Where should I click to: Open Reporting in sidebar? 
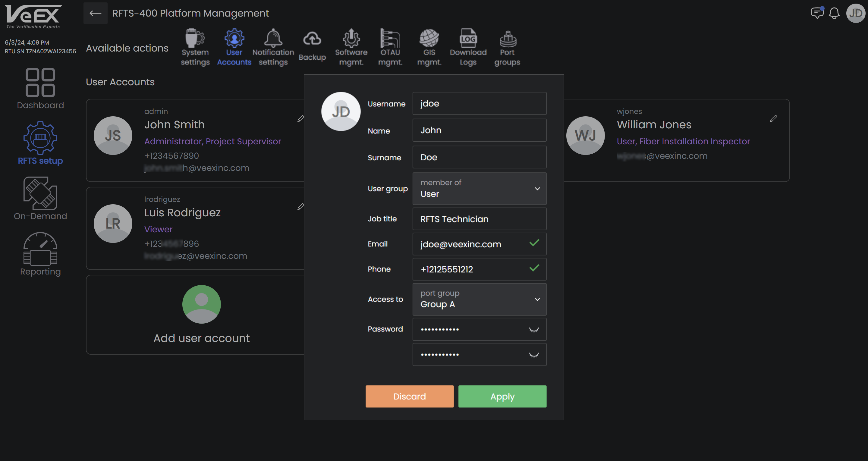point(40,254)
